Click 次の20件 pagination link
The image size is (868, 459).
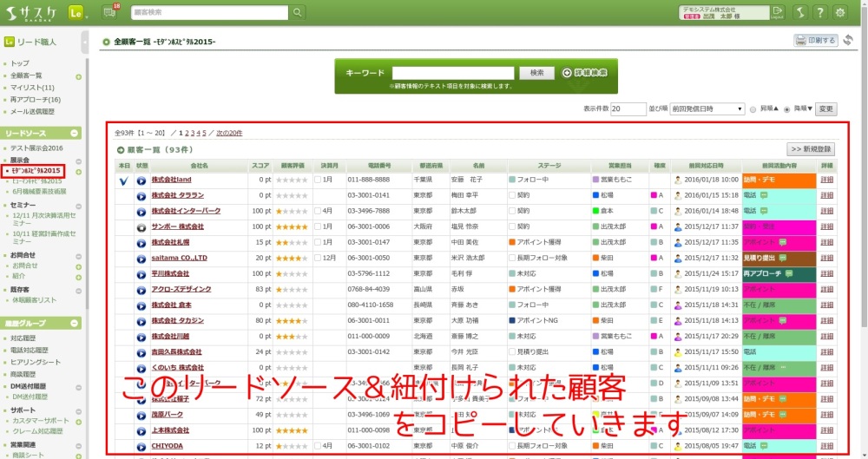tap(229, 133)
